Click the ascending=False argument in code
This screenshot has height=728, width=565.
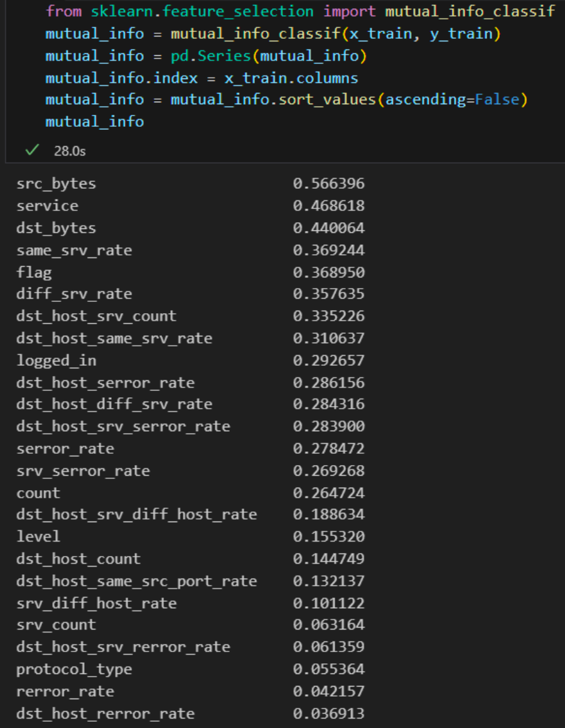click(x=453, y=100)
